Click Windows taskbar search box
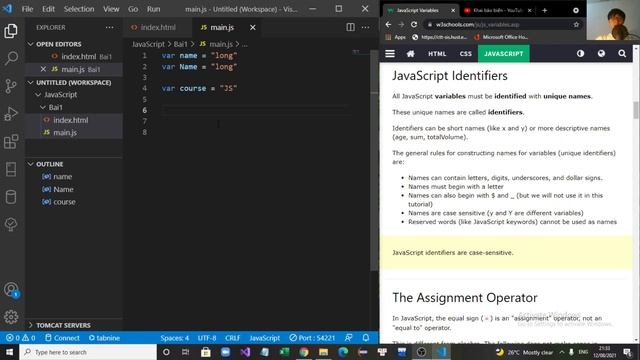The width and height of the screenshot is (640, 360). click(x=88, y=352)
